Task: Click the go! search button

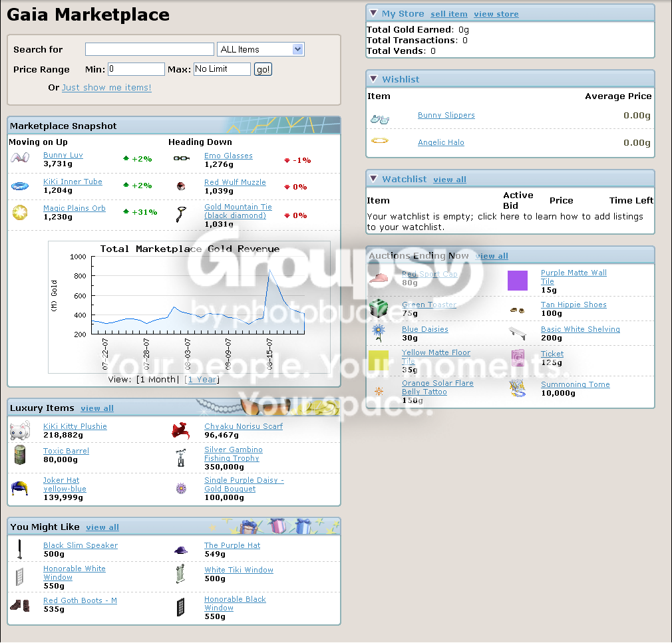Action: [263, 69]
